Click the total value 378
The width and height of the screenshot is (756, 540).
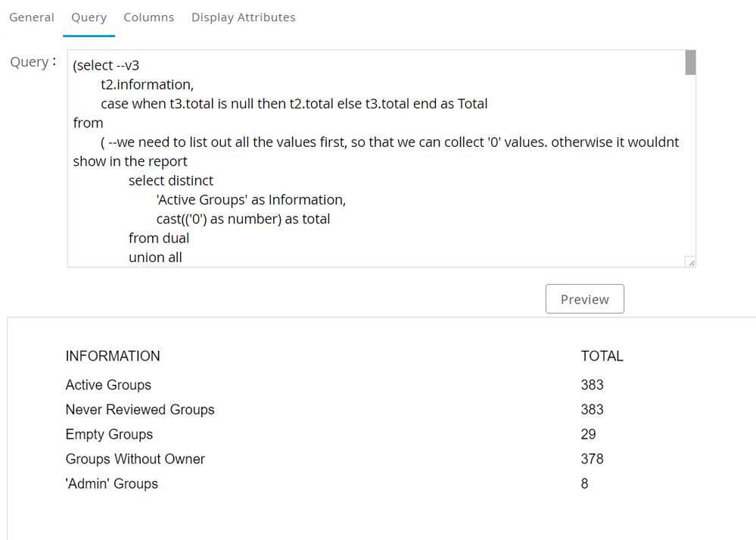(x=592, y=459)
